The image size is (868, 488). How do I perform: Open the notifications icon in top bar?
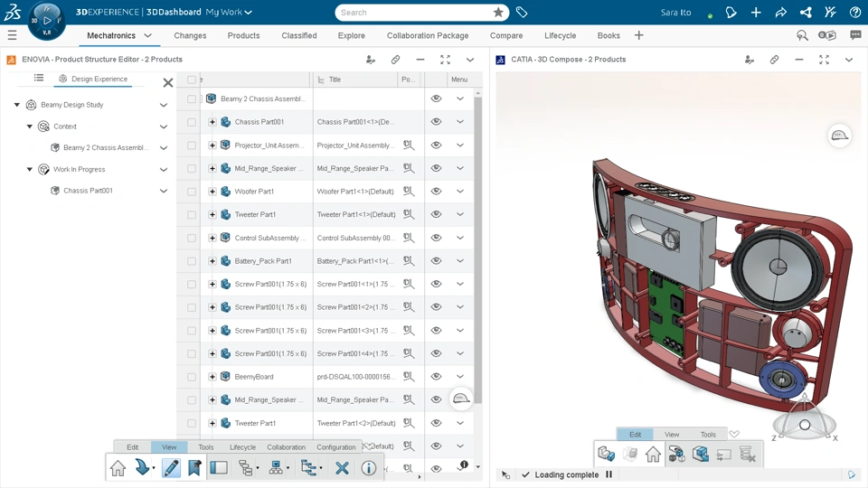[x=731, y=12]
